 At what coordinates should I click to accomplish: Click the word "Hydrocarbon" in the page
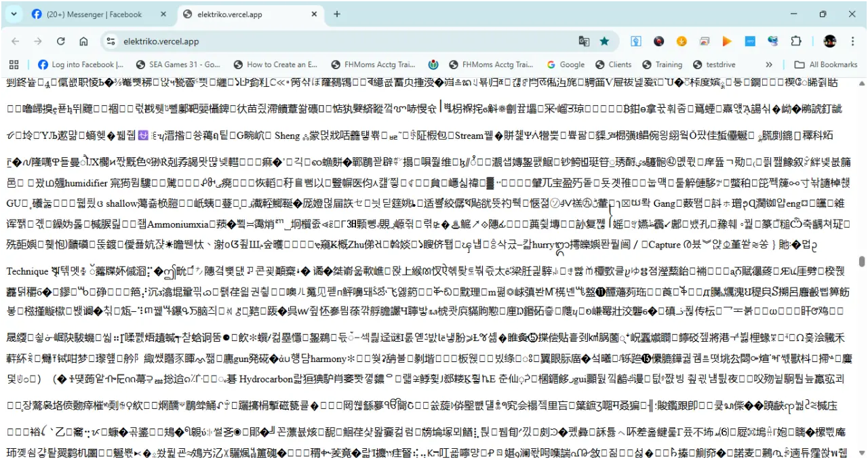tap(265, 379)
